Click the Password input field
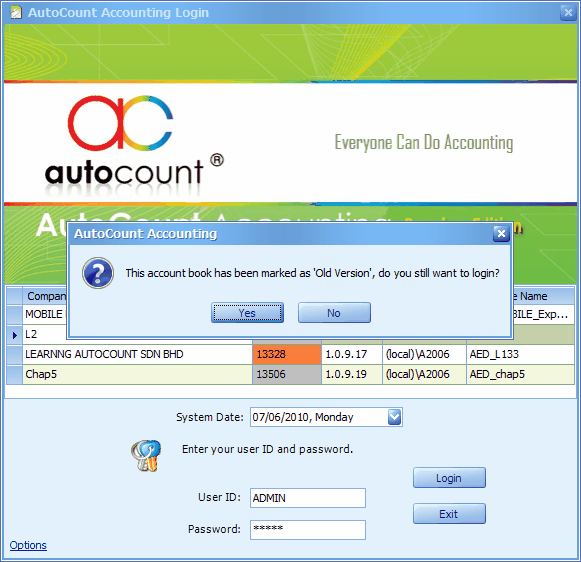 tap(308, 530)
